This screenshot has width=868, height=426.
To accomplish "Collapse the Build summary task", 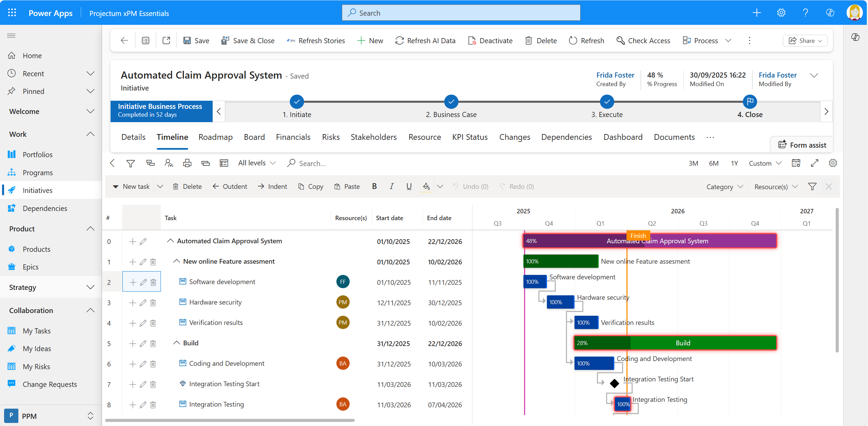I will coord(177,343).
